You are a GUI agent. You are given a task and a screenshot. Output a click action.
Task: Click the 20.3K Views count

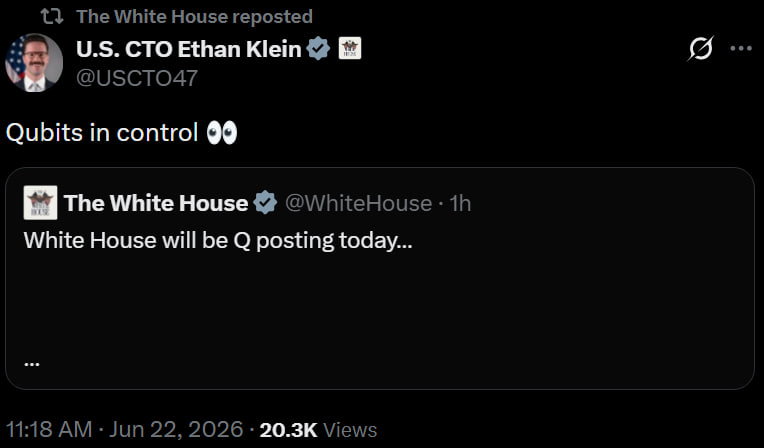point(318,430)
